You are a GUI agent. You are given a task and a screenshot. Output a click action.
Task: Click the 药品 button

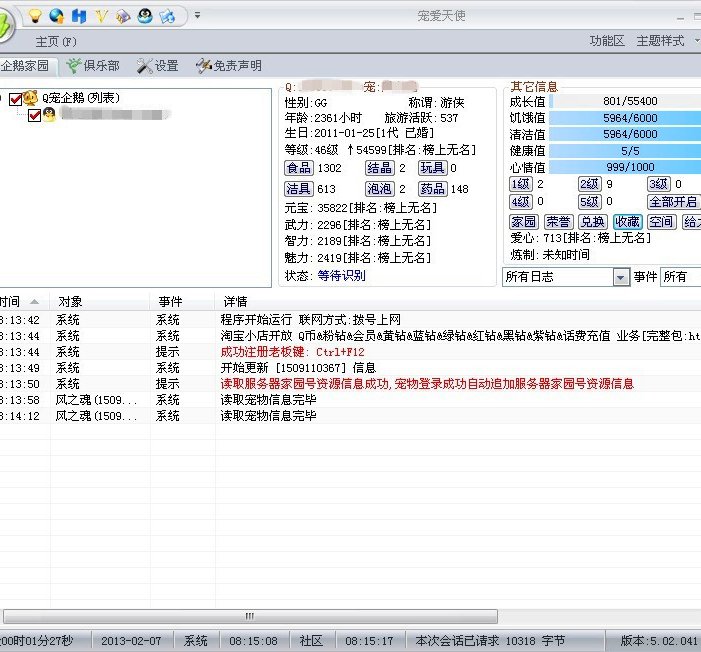click(433, 189)
